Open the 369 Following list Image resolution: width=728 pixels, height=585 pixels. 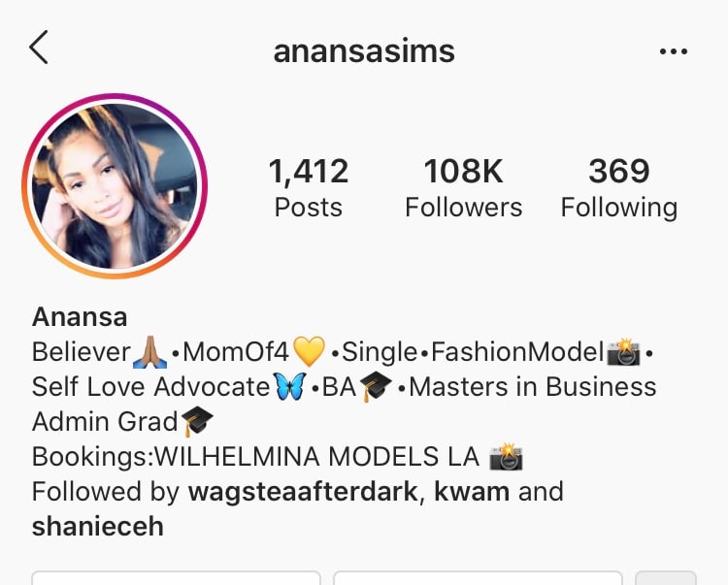point(619,187)
